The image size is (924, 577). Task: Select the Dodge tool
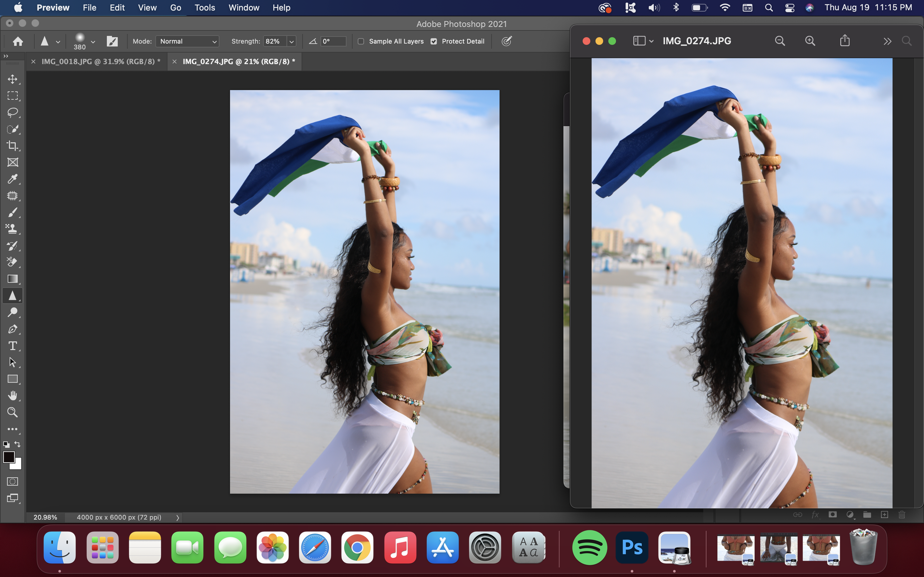click(x=12, y=313)
